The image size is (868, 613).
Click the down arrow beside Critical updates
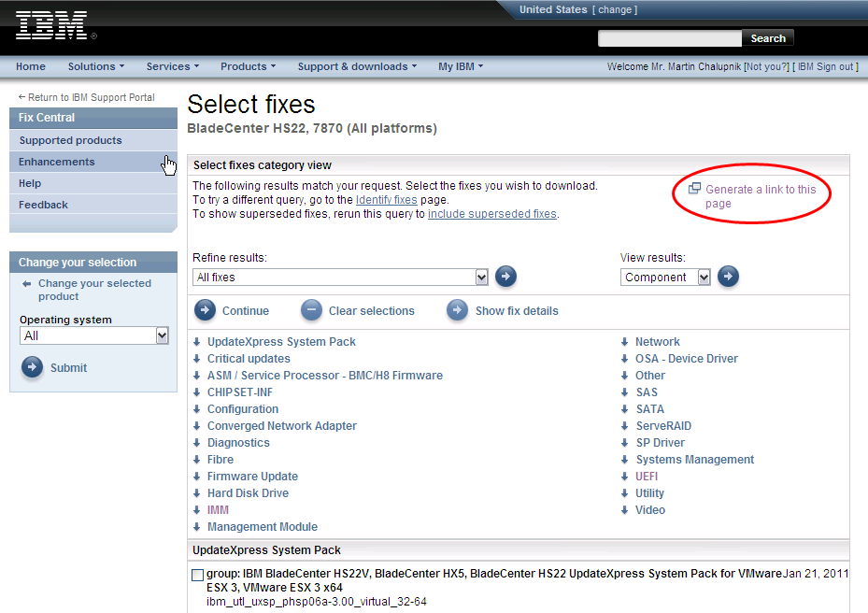click(196, 359)
